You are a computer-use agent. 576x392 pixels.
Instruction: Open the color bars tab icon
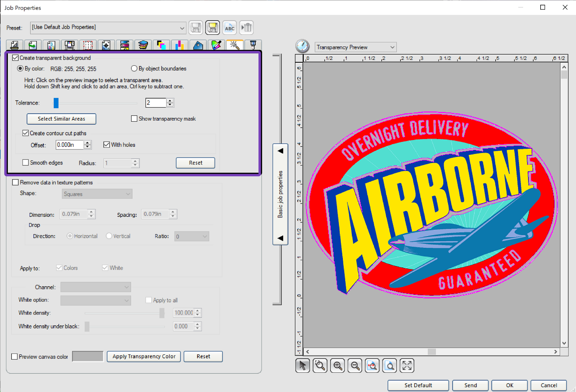125,45
